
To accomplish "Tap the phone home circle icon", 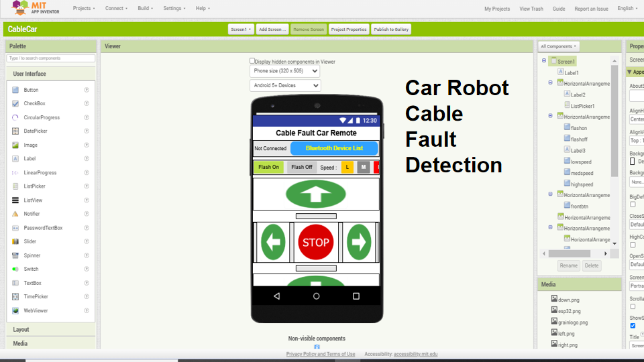I will [x=316, y=296].
